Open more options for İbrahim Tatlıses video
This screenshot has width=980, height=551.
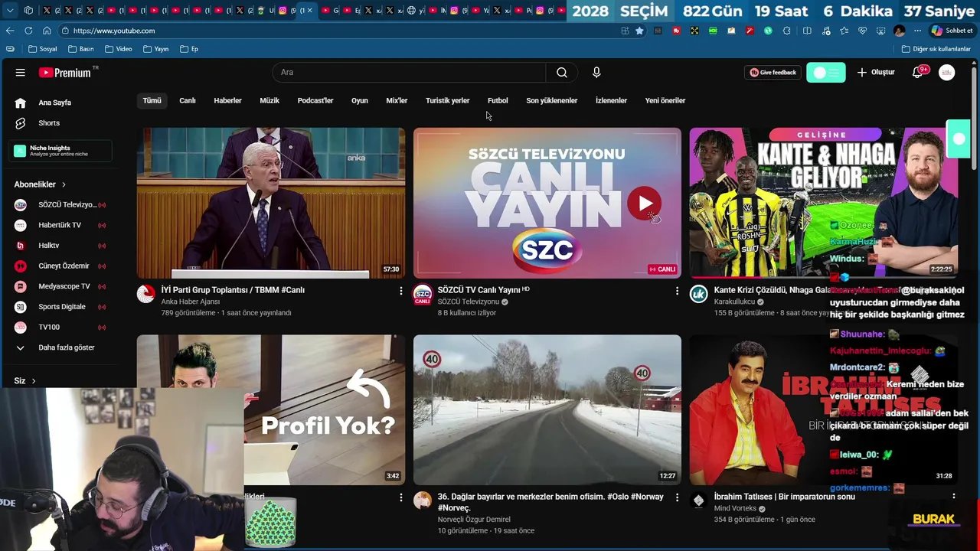point(953,496)
